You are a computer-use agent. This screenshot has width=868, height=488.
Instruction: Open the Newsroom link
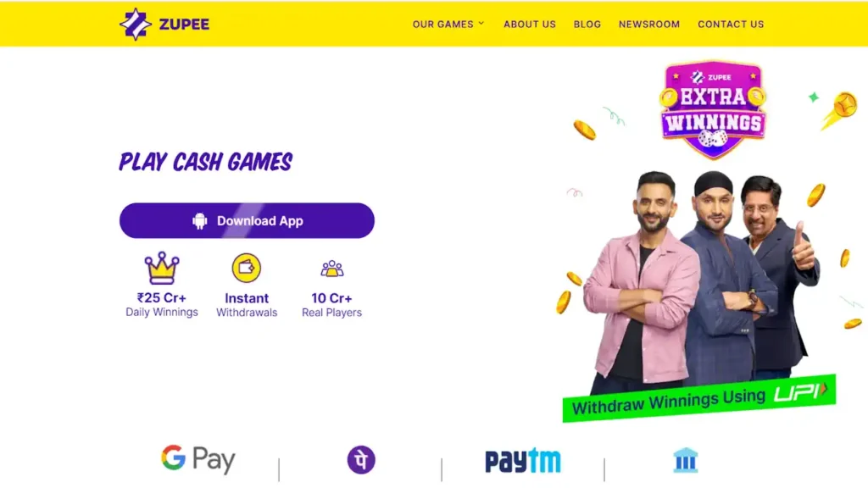pyautogui.click(x=648, y=25)
